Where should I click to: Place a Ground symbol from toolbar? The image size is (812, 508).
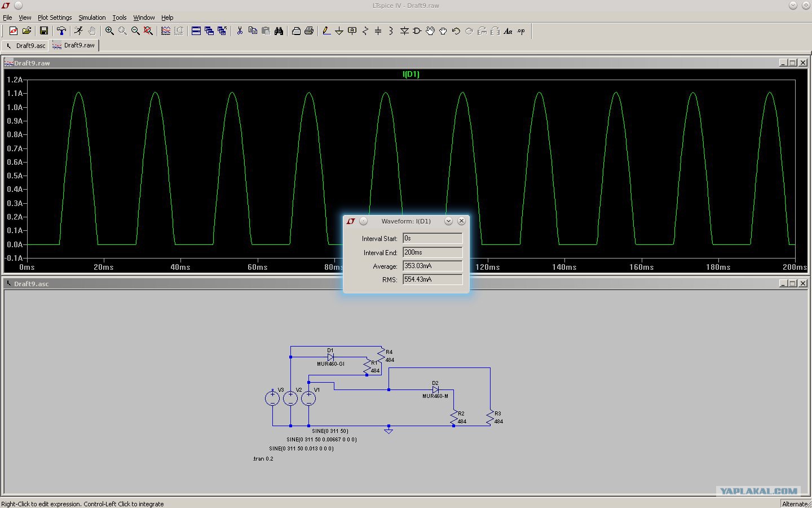(x=339, y=31)
